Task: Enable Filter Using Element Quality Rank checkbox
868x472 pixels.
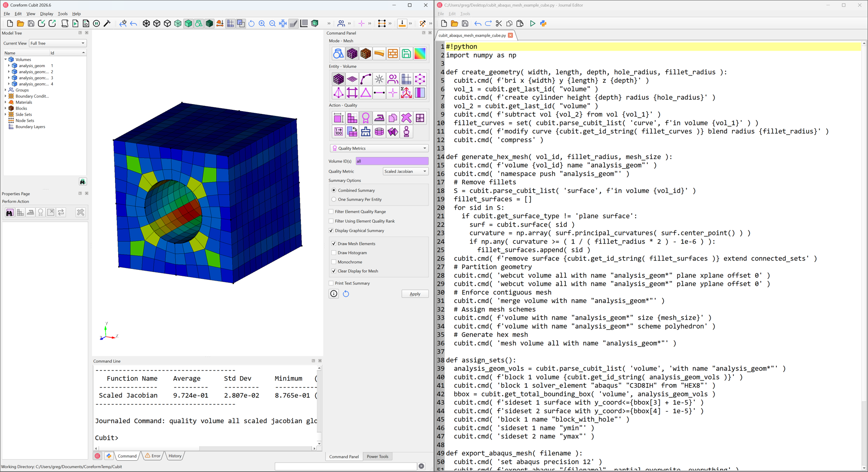Action: pos(331,221)
